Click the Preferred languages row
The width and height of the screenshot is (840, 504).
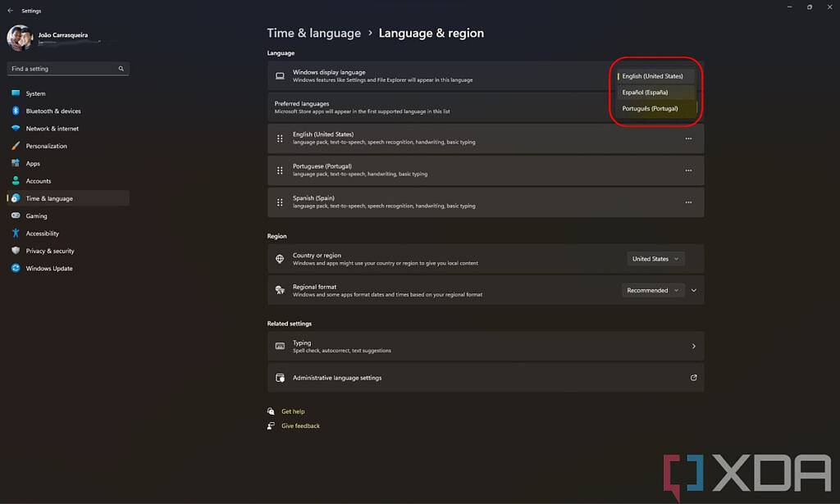tap(486, 107)
